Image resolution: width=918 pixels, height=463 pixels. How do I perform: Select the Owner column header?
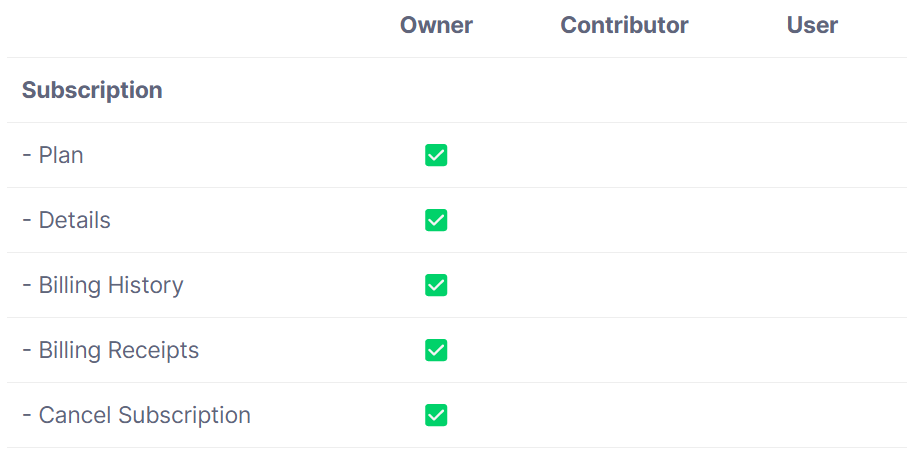[x=436, y=25]
